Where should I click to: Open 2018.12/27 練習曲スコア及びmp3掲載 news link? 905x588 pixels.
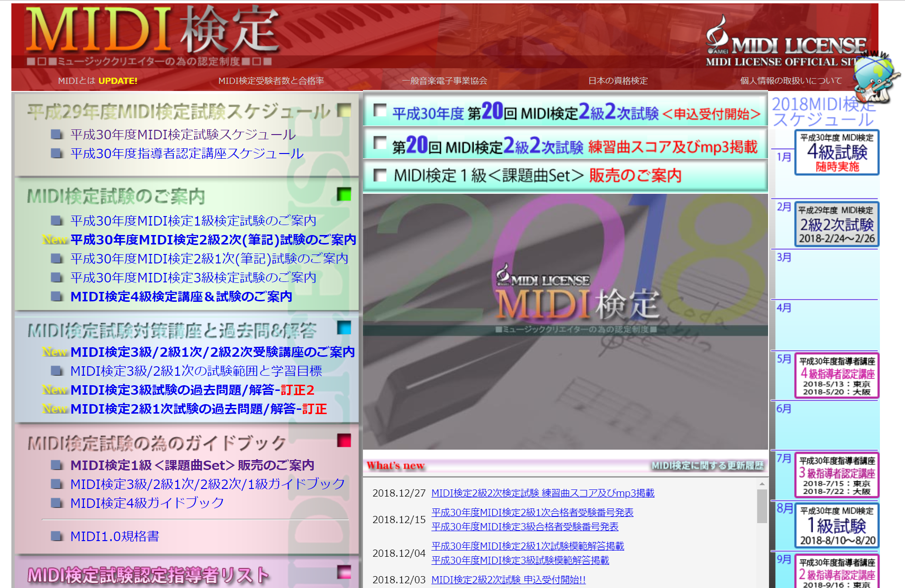click(543, 493)
